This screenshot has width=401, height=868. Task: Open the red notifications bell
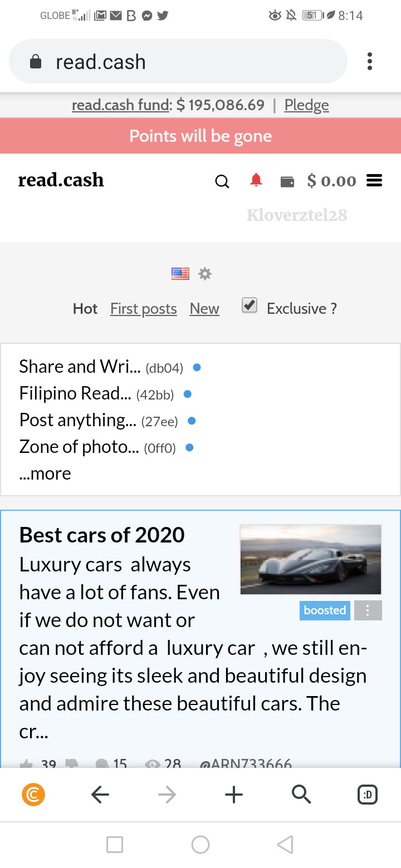pos(256,180)
